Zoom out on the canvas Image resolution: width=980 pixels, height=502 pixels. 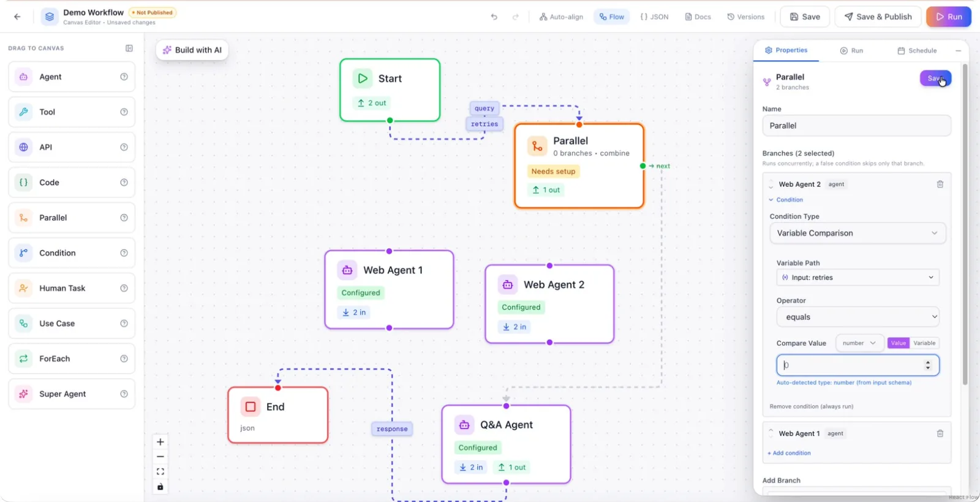coord(160,457)
